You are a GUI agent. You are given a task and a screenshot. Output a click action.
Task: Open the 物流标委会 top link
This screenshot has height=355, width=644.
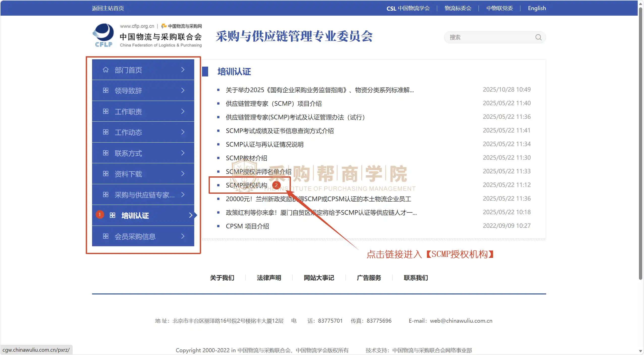coord(458,8)
